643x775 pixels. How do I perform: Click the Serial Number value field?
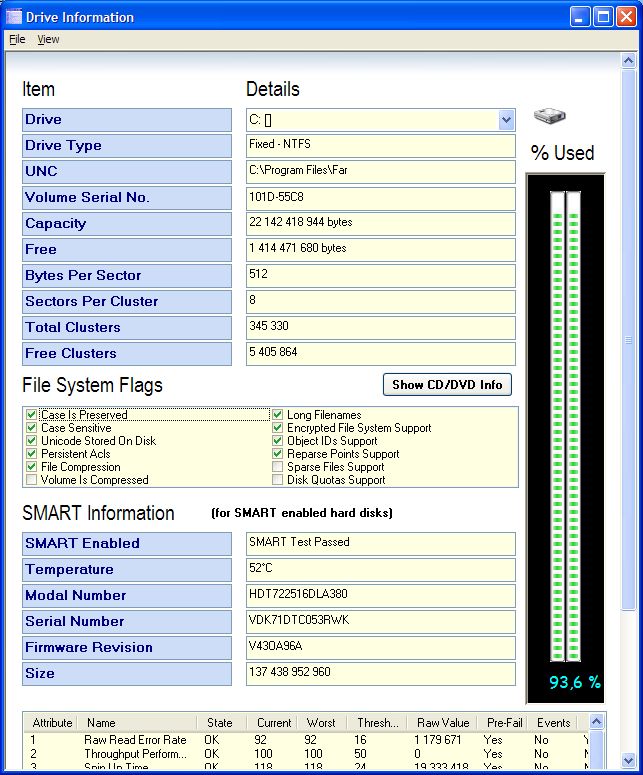coord(380,621)
